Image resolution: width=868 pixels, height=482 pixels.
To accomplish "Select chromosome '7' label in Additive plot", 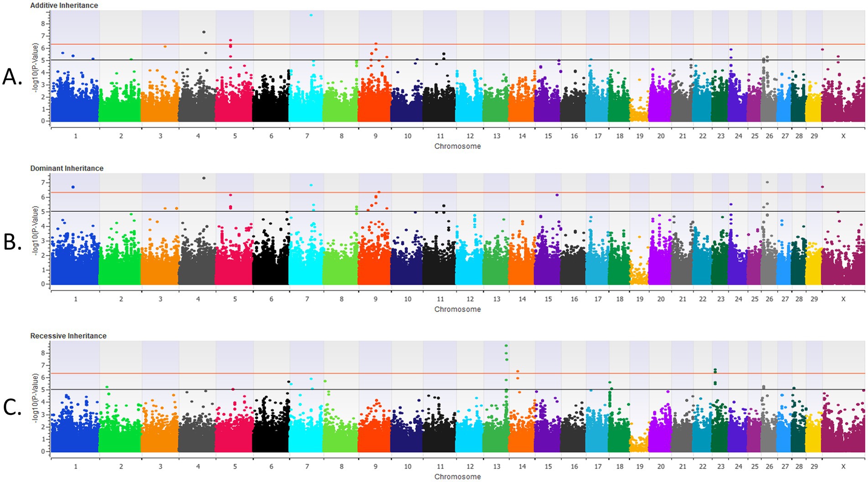I will pos(307,136).
